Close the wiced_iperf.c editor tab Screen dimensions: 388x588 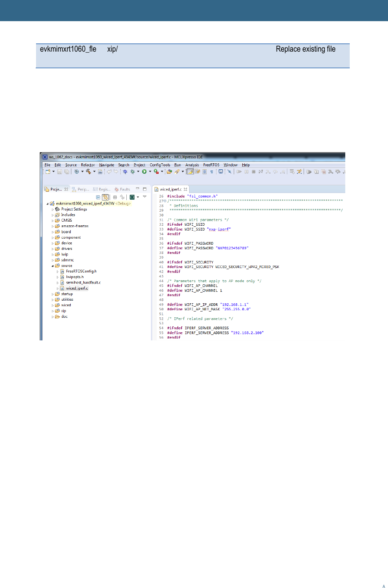(x=185, y=189)
